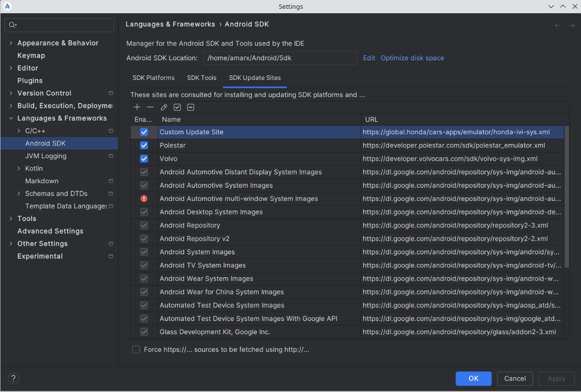Enable Force https sources fetched using http

tap(136, 349)
